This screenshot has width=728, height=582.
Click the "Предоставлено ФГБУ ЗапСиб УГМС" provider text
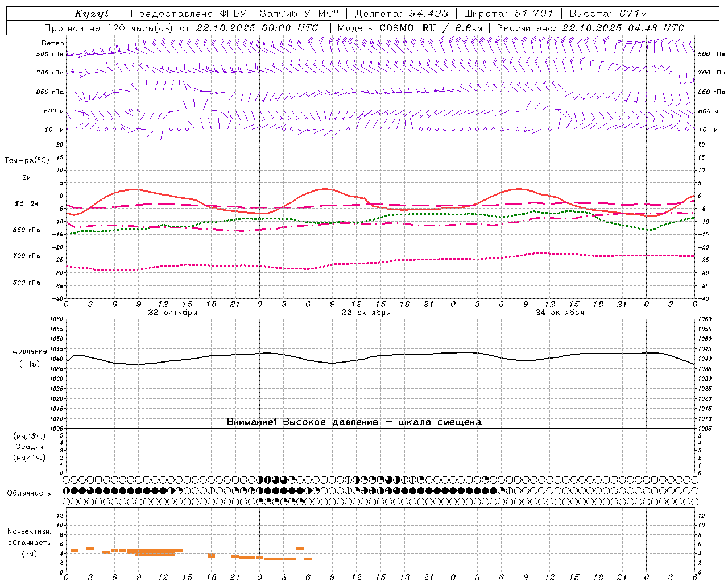[234, 14]
